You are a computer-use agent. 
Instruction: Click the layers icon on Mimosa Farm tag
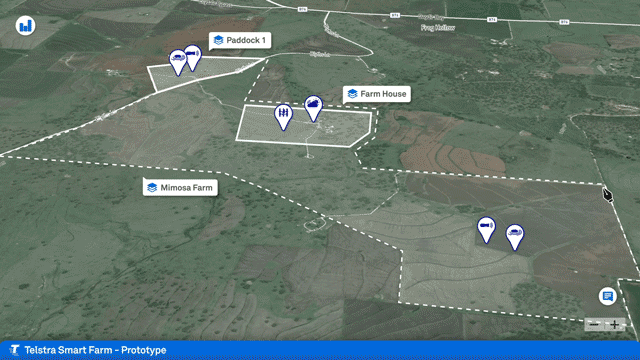152,188
